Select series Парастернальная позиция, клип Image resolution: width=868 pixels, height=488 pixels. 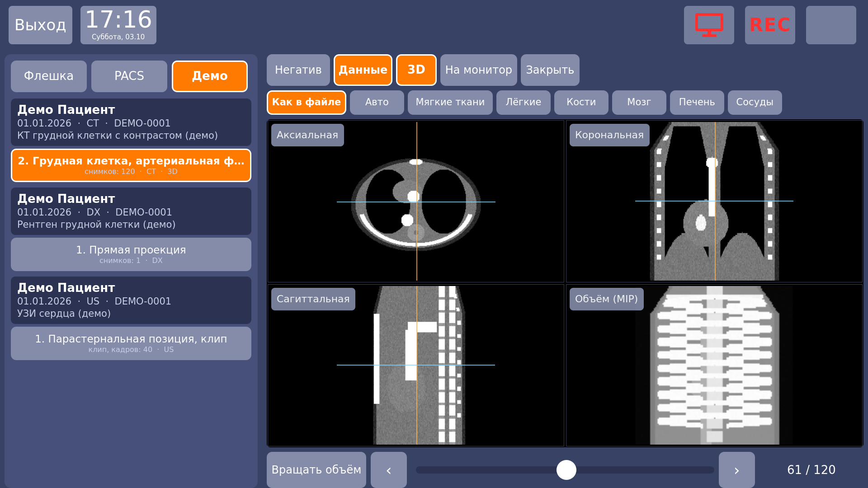131,343
